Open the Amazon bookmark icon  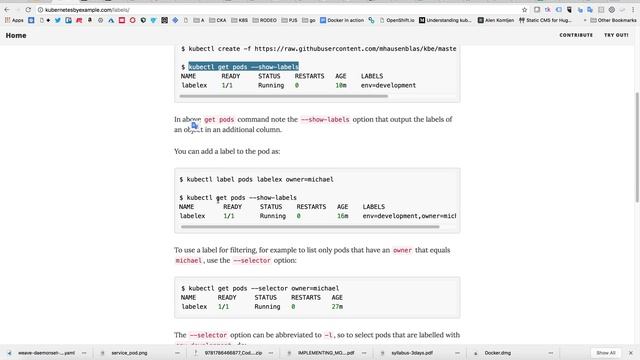pyautogui.click(x=90, y=20)
